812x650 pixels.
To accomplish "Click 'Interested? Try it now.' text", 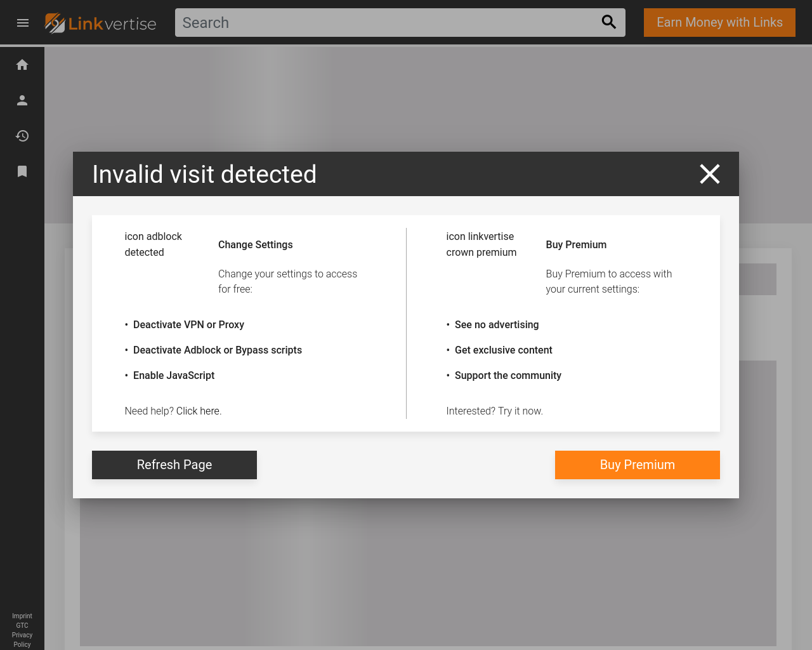I will pyautogui.click(x=495, y=411).
